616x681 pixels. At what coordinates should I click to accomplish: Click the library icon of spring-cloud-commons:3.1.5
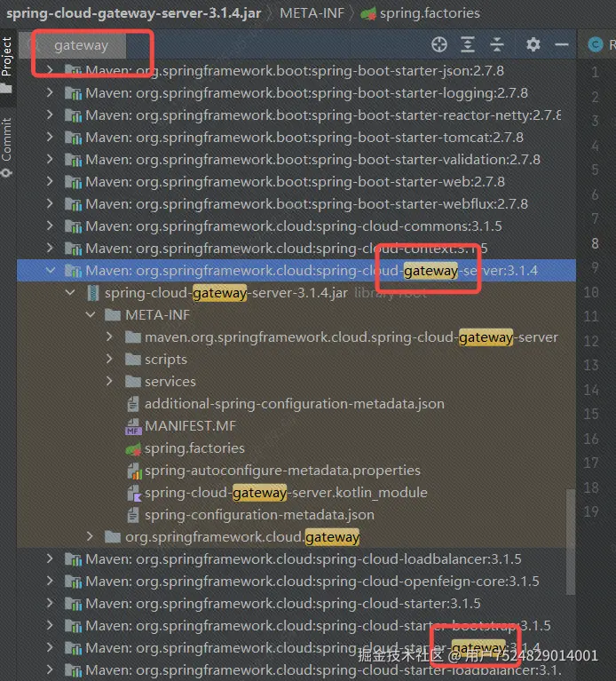pos(74,226)
